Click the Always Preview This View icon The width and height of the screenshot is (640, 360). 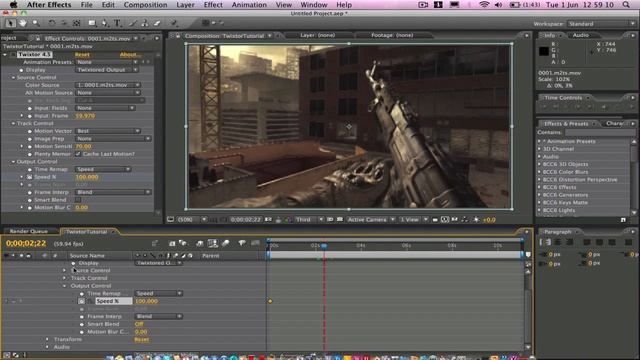(171, 220)
